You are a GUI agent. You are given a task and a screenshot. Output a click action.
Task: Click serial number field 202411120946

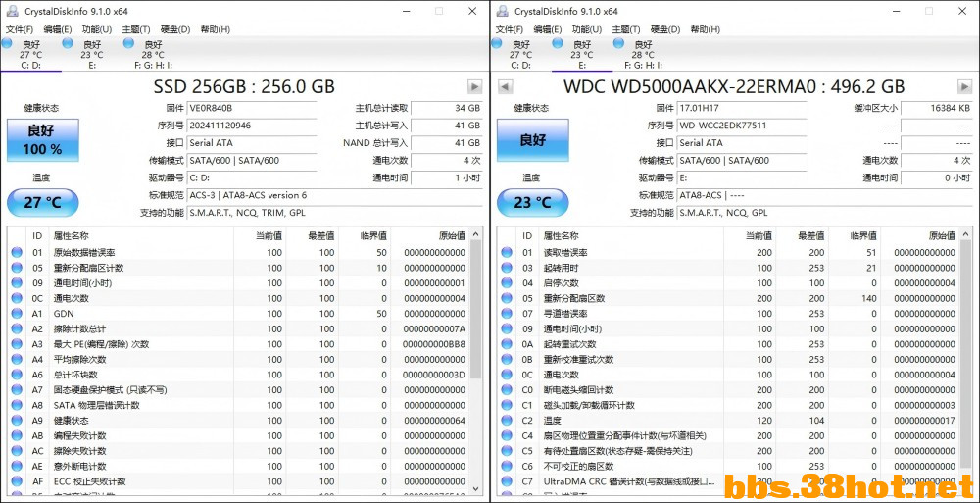pyautogui.click(x=252, y=126)
